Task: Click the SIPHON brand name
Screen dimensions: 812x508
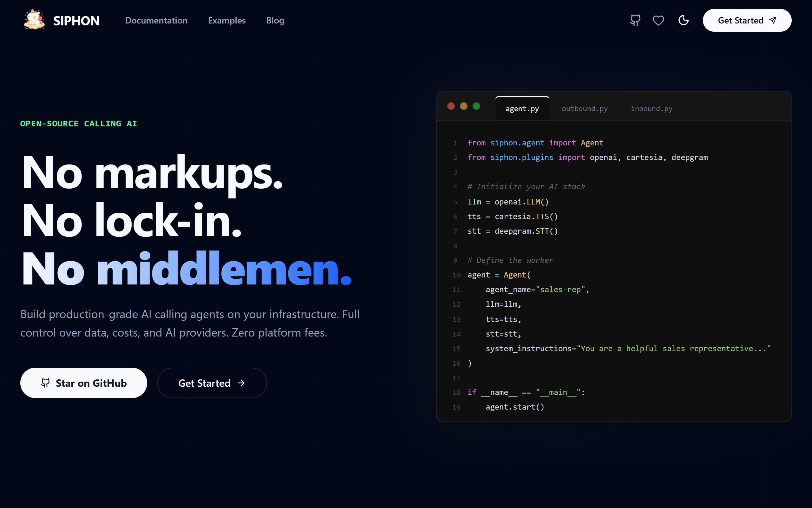Action: (x=76, y=21)
